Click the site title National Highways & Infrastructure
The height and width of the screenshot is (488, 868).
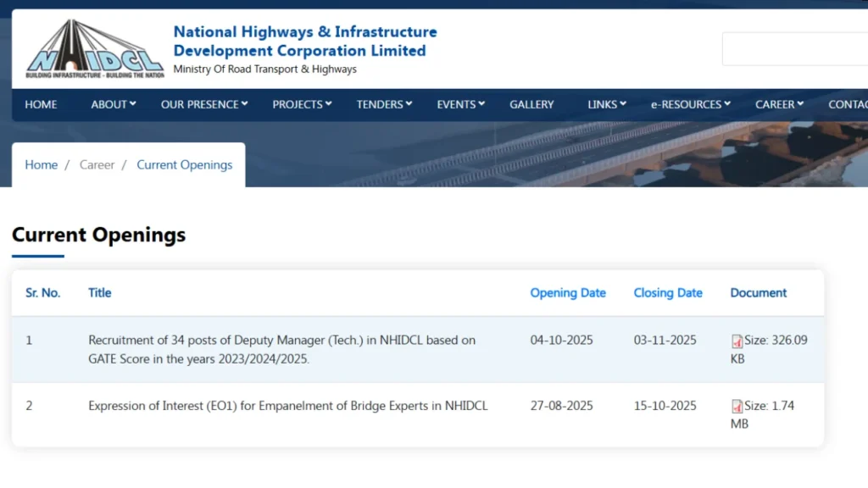click(x=305, y=41)
